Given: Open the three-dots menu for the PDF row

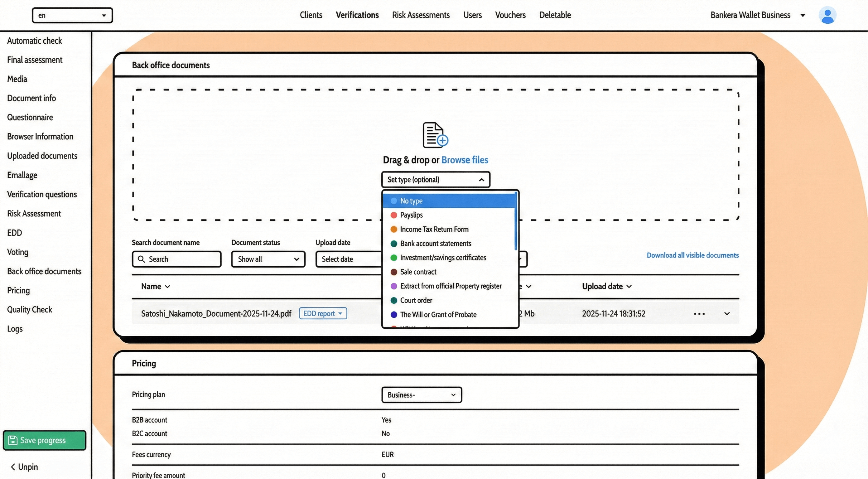Looking at the screenshot, I should (699, 314).
